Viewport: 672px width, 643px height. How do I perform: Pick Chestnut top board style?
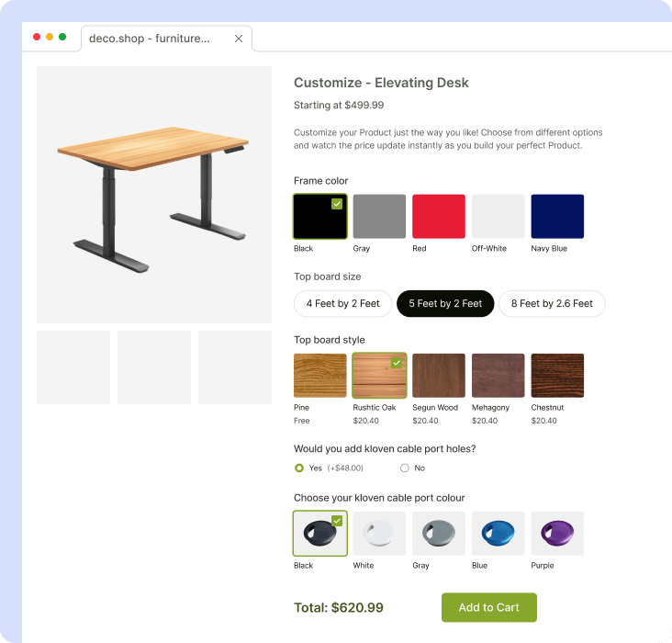tap(557, 376)
